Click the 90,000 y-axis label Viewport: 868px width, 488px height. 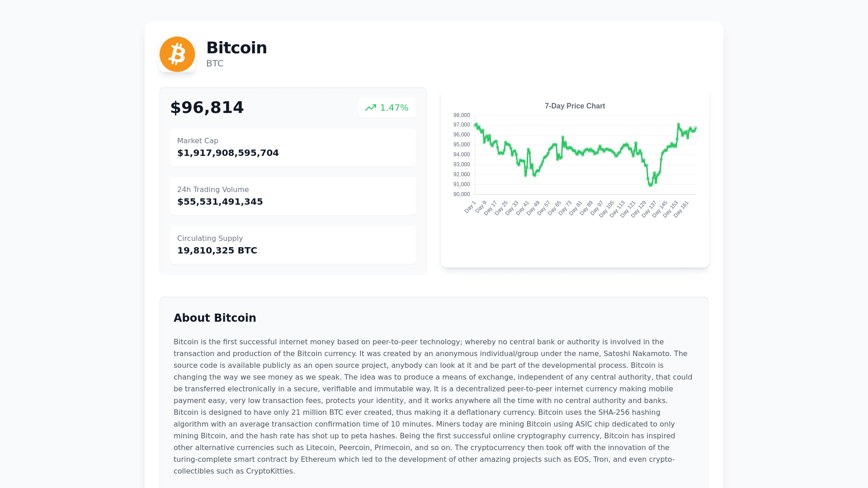click(462, 194)
